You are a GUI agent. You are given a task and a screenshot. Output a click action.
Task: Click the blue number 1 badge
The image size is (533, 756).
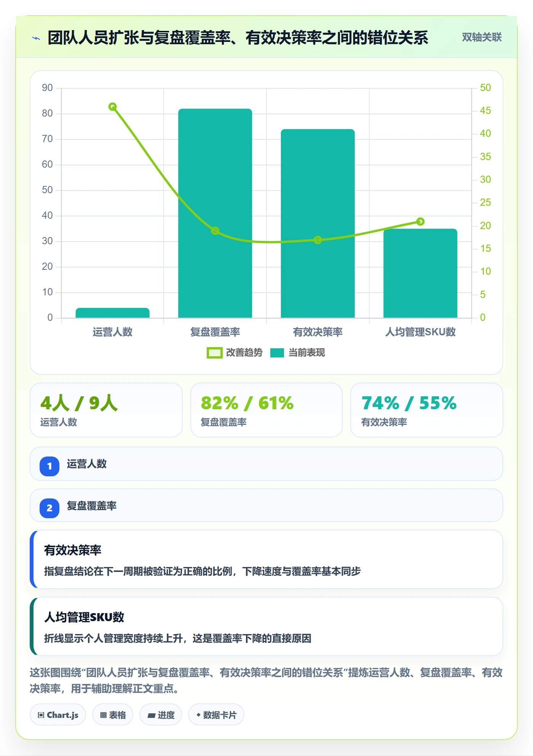pos(49,466)
